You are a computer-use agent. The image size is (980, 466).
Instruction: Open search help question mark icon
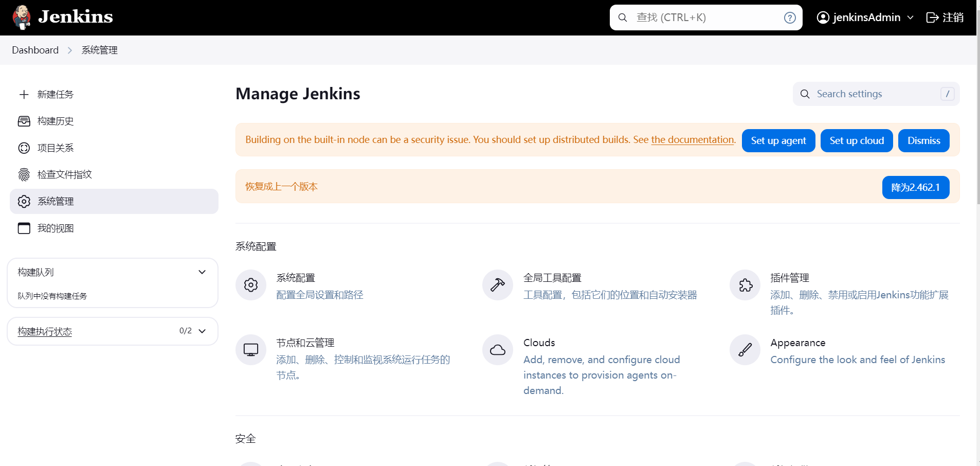click(790, 17)
